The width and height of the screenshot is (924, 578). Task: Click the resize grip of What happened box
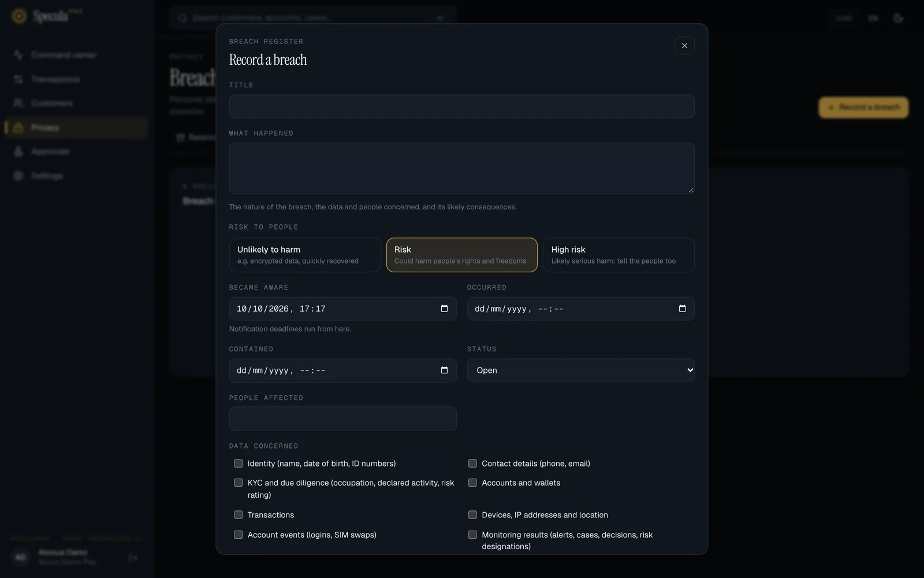[x=691, y=190]
